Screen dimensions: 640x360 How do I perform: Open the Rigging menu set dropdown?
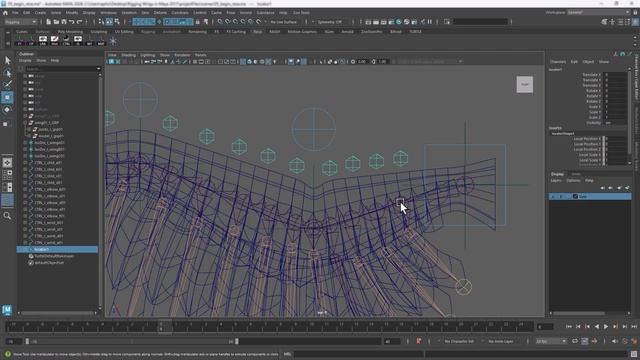pyautogui.click(x=20, y=22)
